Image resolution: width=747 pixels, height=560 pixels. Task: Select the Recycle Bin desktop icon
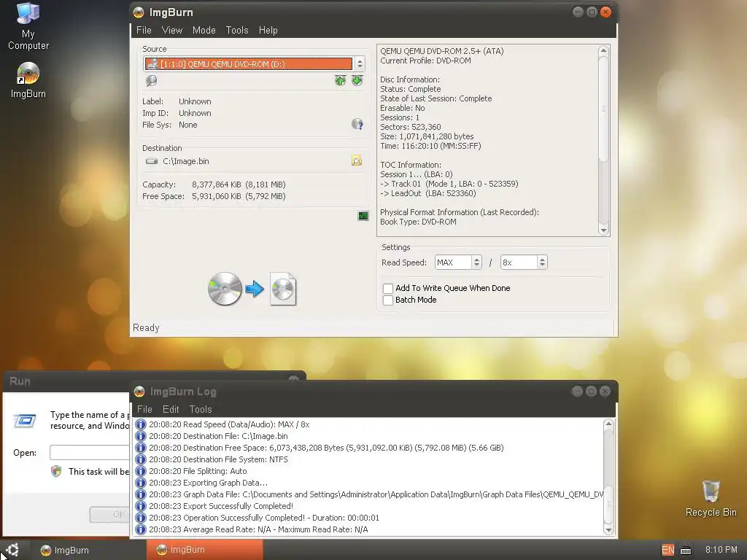pyautogui.click(x=711, y=499)
